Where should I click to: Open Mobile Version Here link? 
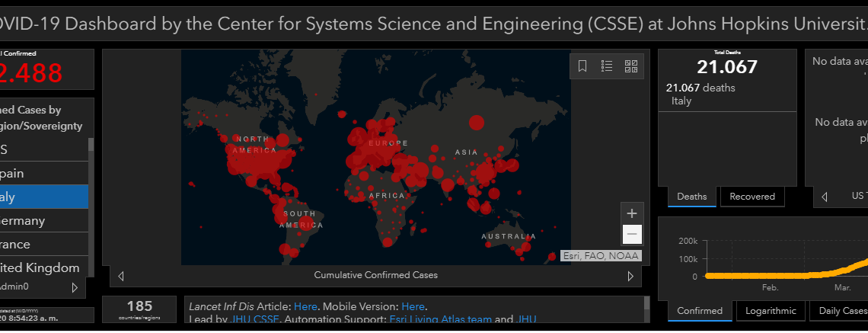pos(413,306)
